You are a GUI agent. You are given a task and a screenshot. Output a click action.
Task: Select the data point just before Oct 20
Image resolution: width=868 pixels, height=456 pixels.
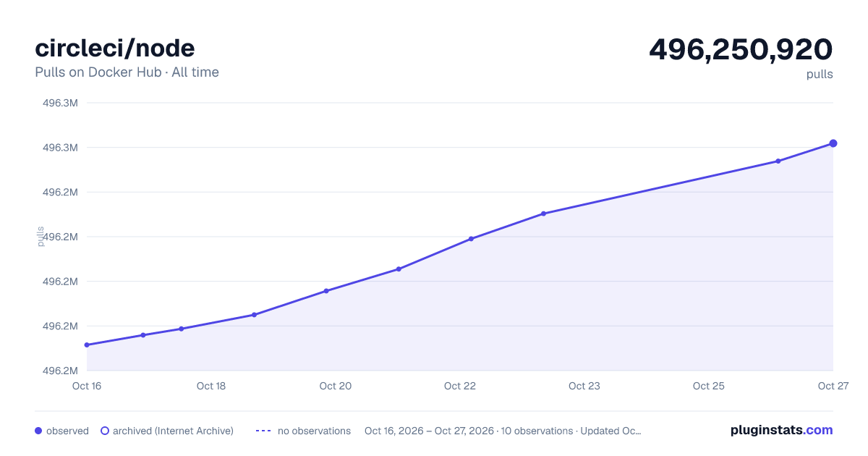(x=326, y=291)
